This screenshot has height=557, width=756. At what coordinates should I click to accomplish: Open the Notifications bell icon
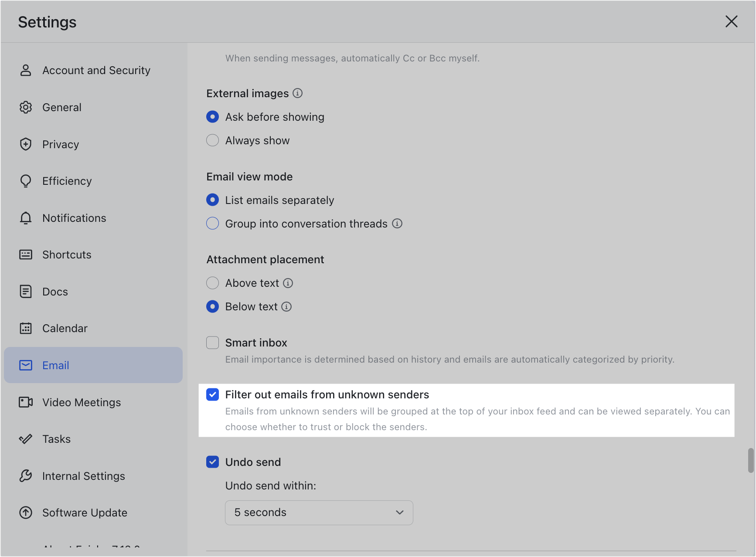tap(26, 218)
